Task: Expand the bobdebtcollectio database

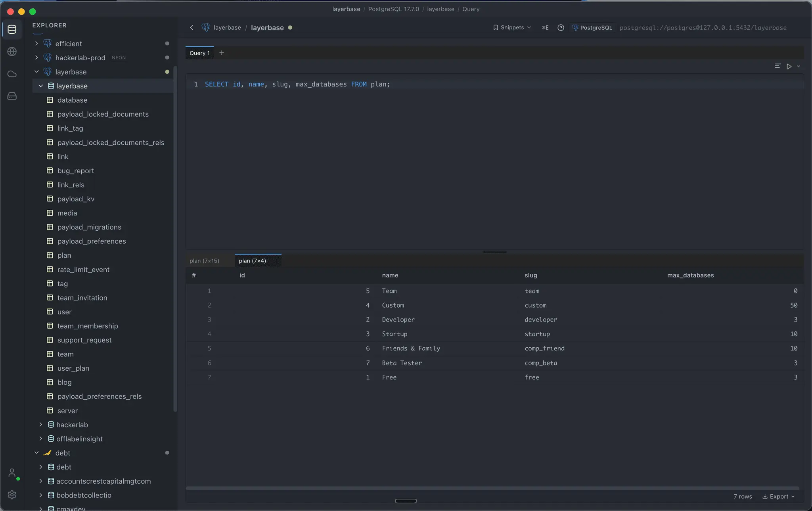Action: tap(41, 495)
